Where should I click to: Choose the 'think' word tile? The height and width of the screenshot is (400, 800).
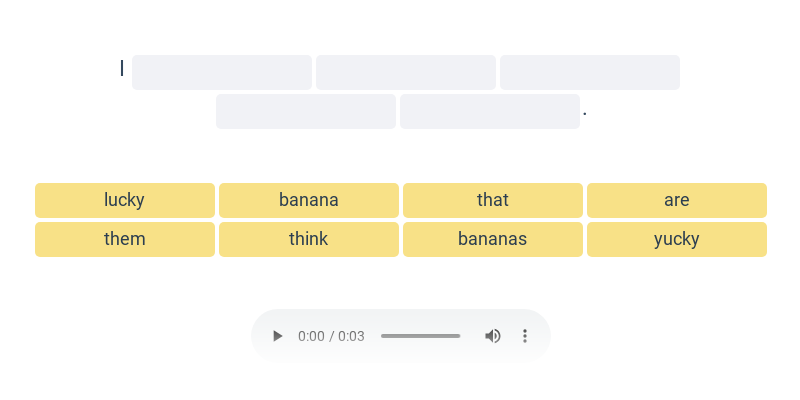pos(309,239)
